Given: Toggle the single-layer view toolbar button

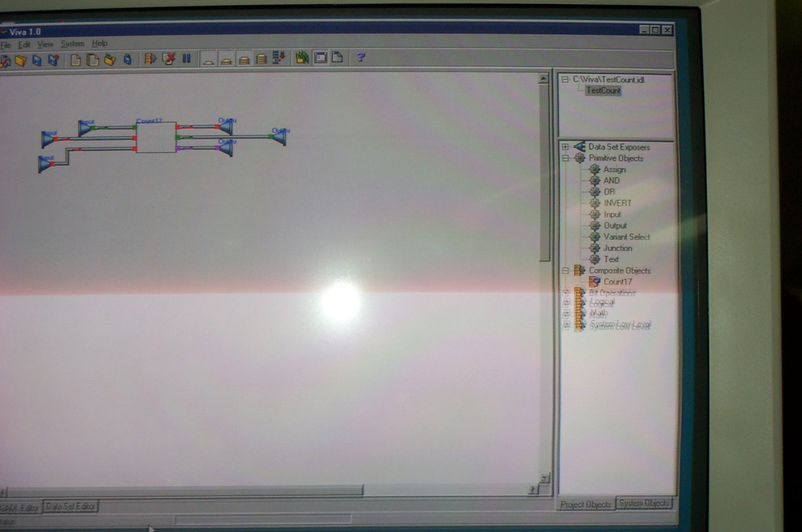Looking at the screenshot, I should pos(209,60).
